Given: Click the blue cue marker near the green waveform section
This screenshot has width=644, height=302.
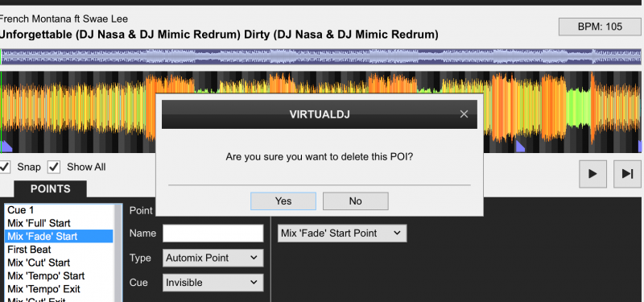Looking at the screenshot, I should (520, 147).
